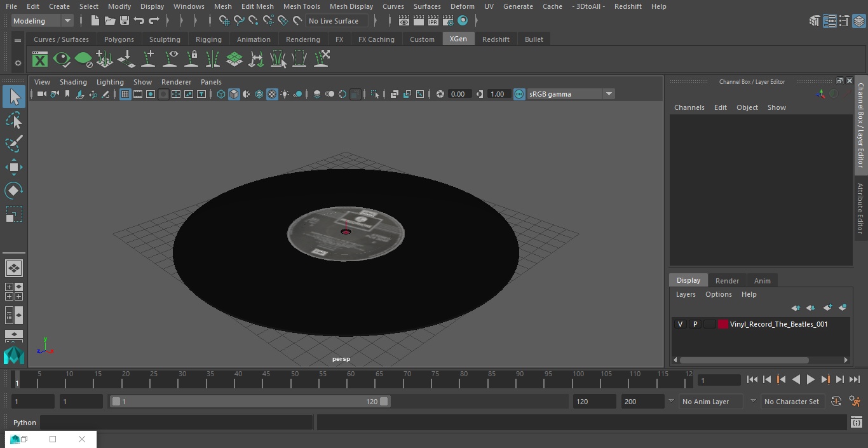Click the Shelf settings gear icon
The width and height of the screenshot is (868, 448).
(18, 63)
